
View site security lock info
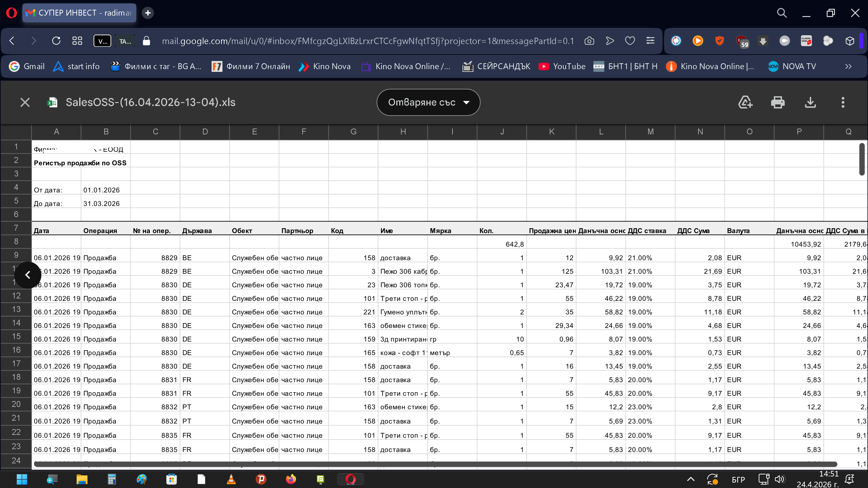pyautogui.click(x=146, y=41)
